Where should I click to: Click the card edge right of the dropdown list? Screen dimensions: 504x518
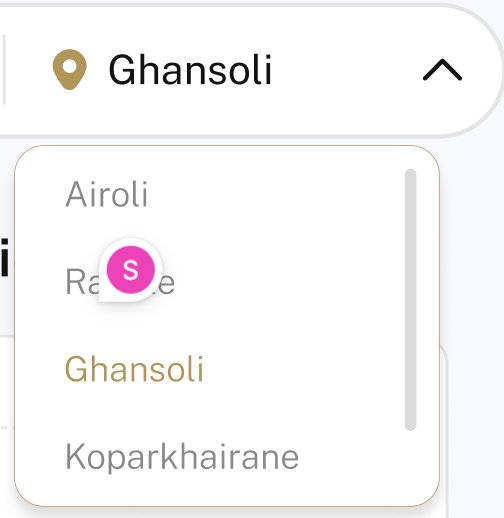(444, 430)
